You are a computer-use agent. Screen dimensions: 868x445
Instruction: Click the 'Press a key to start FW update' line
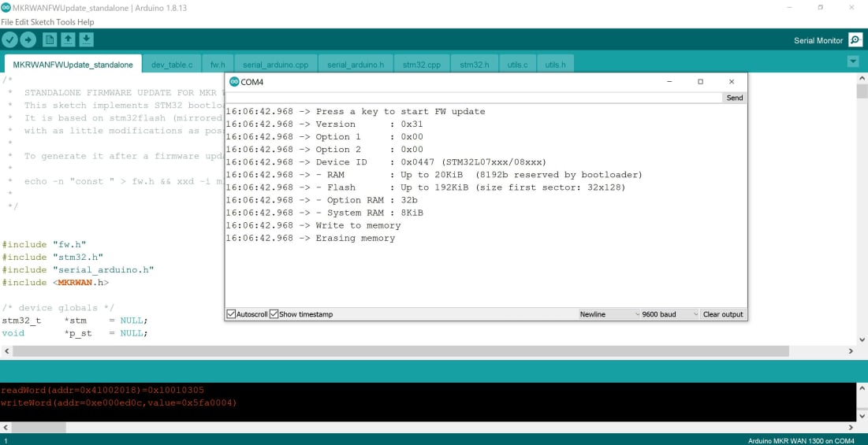click(x=356, y=112)
